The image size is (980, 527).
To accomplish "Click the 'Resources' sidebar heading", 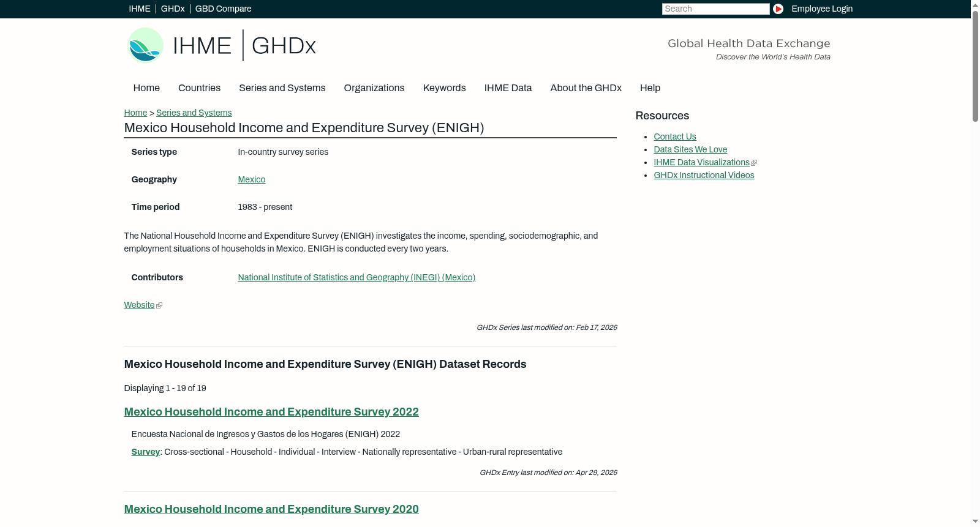I will [662, 116].
